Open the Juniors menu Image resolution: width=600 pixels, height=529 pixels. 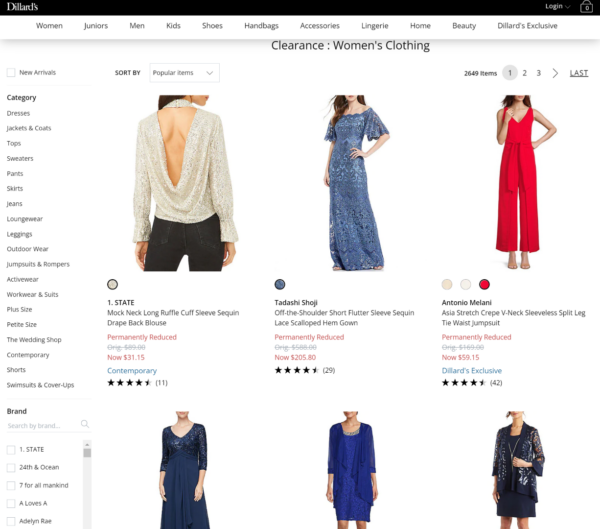(x=96, y=26)
